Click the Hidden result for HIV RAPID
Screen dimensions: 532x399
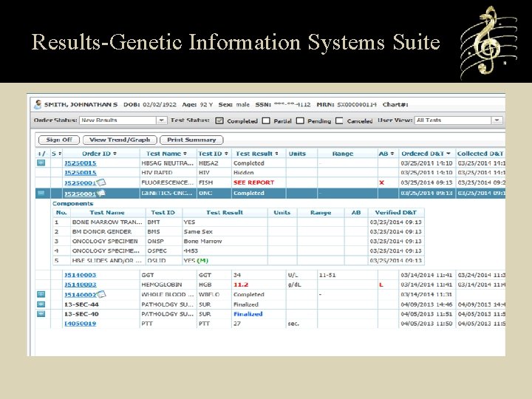coord(244,173)
